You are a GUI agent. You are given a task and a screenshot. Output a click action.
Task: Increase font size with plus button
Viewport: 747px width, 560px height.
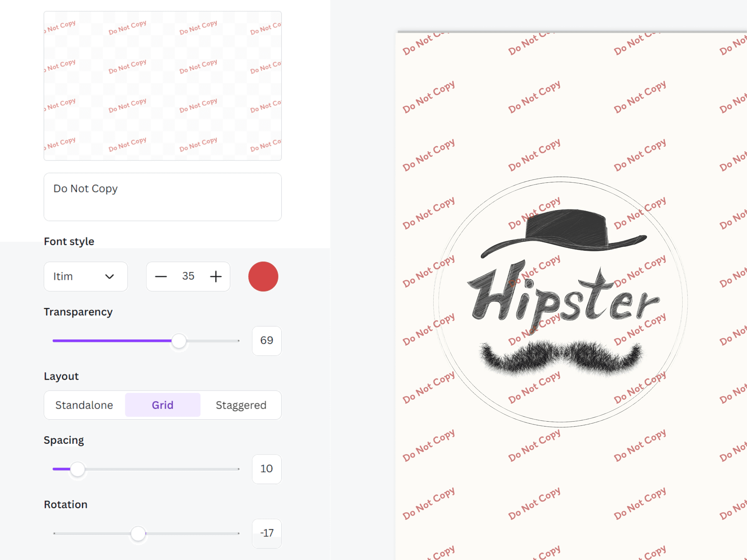pyautogui.click(x=216, y=277)
